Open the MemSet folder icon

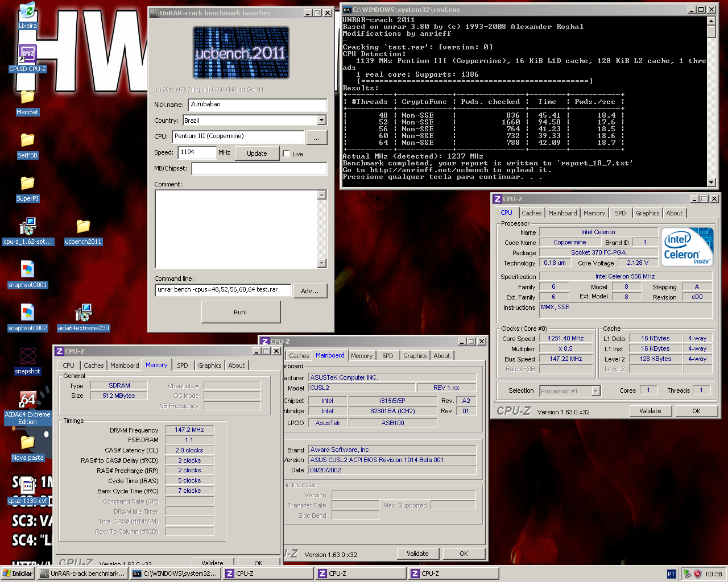pos(27,102)
